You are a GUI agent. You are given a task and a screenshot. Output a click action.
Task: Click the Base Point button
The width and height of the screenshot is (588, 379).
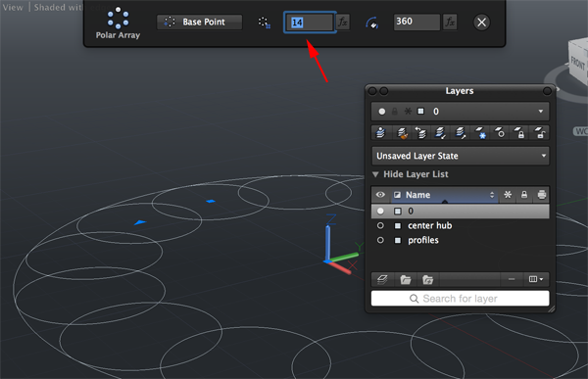[200, 23]
